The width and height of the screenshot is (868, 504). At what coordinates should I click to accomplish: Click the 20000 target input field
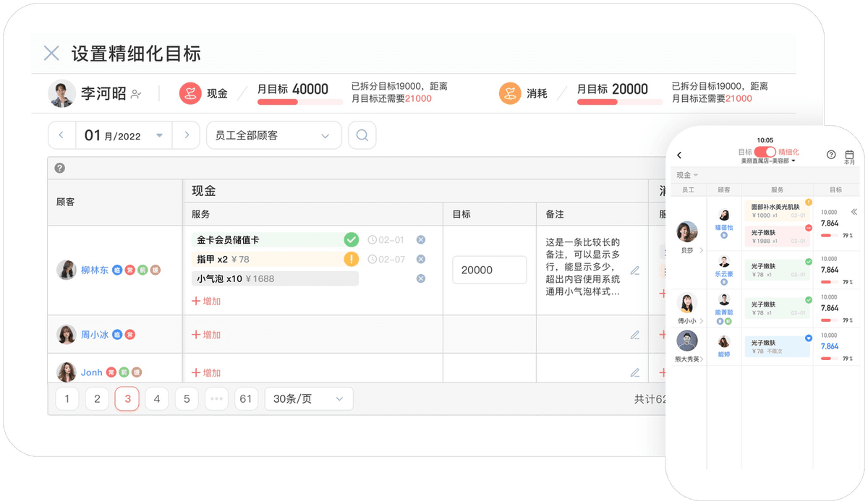coord(490,270)
